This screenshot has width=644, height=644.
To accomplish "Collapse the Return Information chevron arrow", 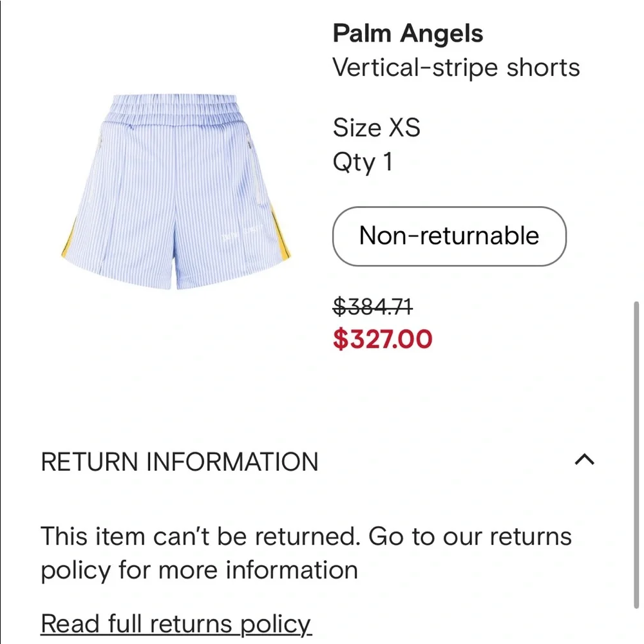I will tap(584, 460).
